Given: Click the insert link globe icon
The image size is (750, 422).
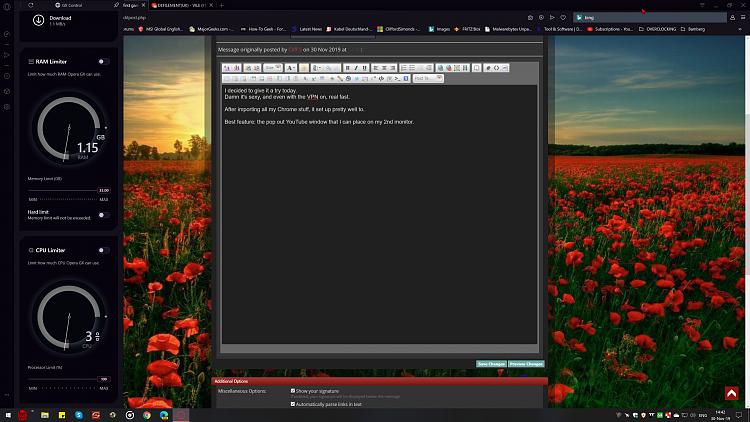Looking at the screenshot, I should click(440, 68).
